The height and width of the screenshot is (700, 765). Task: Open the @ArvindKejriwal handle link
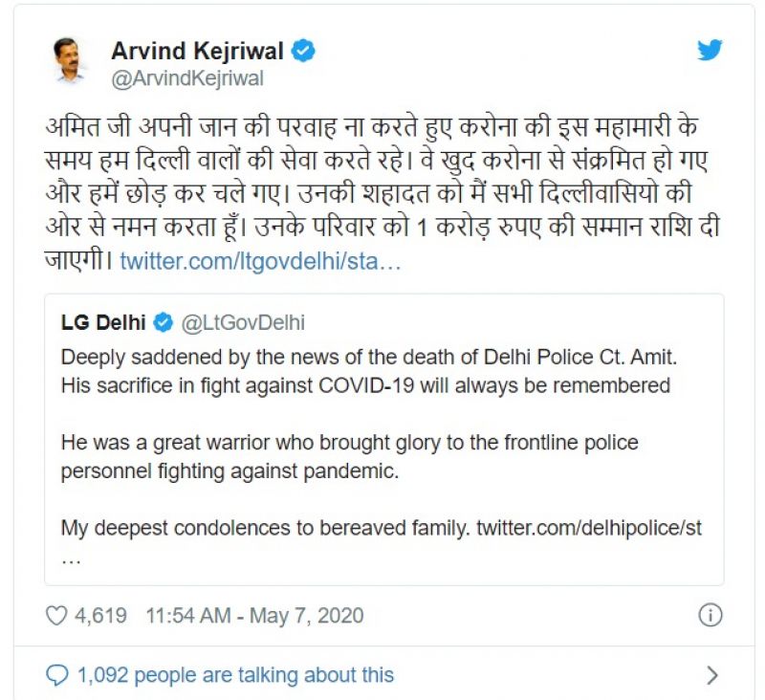point(187,78)
